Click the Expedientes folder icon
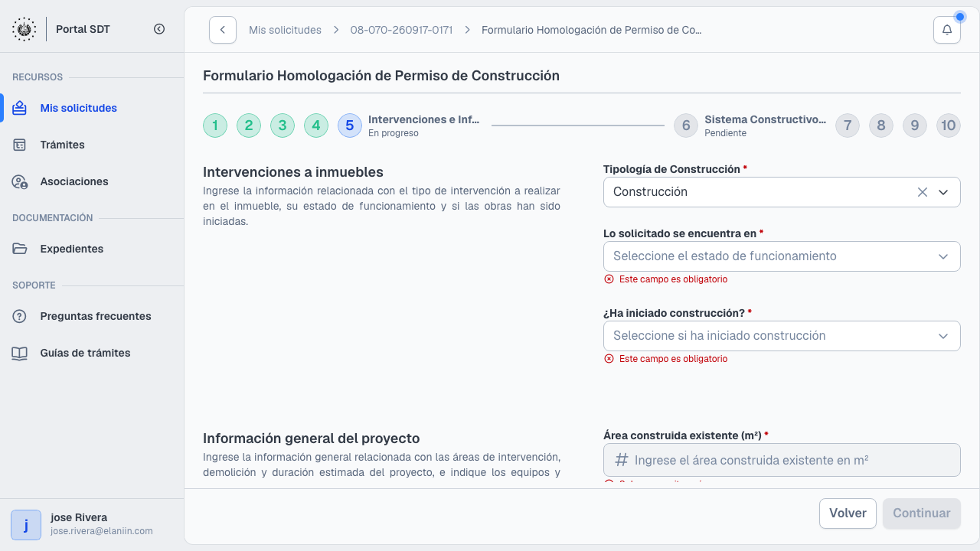This screenshot has width=980, height=551. click(x=20, y=249)
